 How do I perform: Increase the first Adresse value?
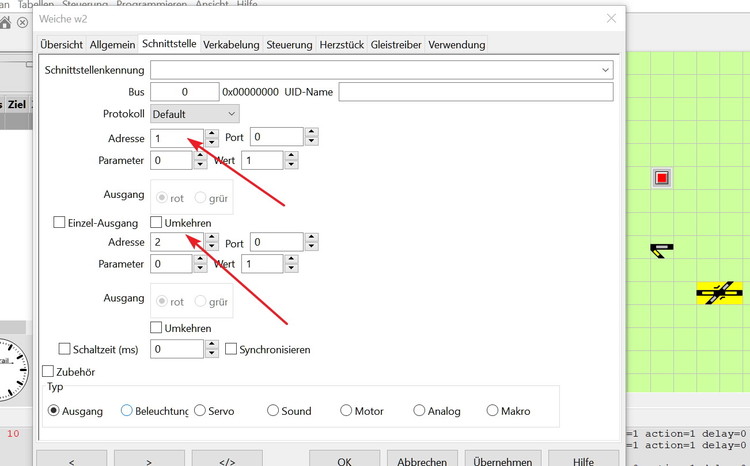212,133
